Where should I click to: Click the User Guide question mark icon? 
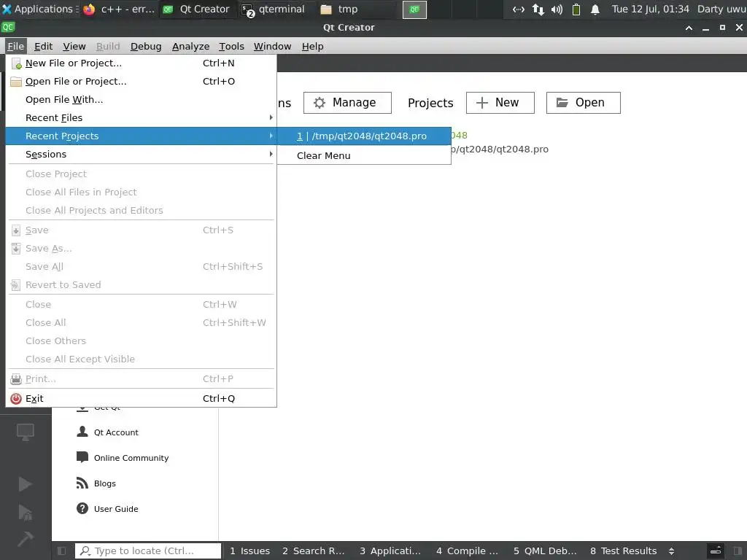pos(82,508)
